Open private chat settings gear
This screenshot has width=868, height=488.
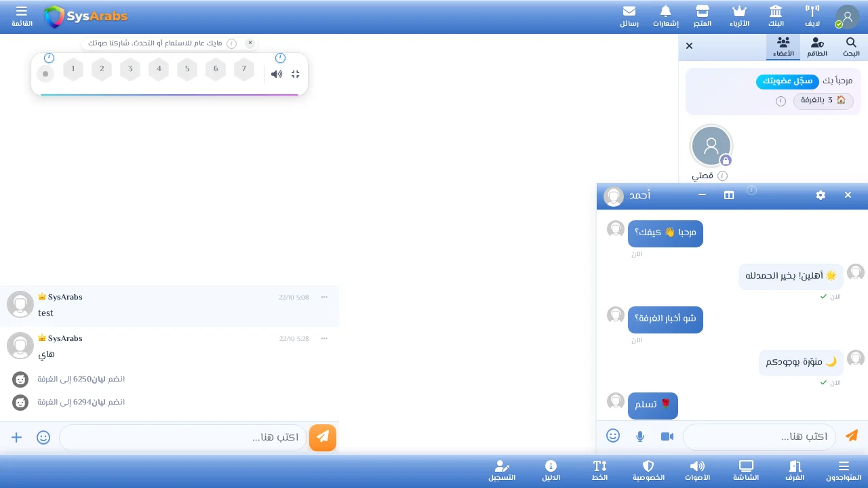[x=821, y=195]
